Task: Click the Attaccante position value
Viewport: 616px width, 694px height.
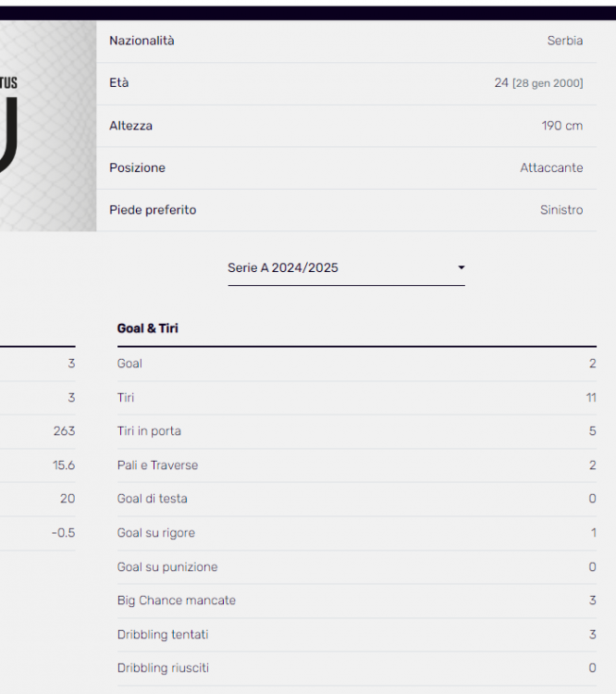Action: click(x=551, y=167)
